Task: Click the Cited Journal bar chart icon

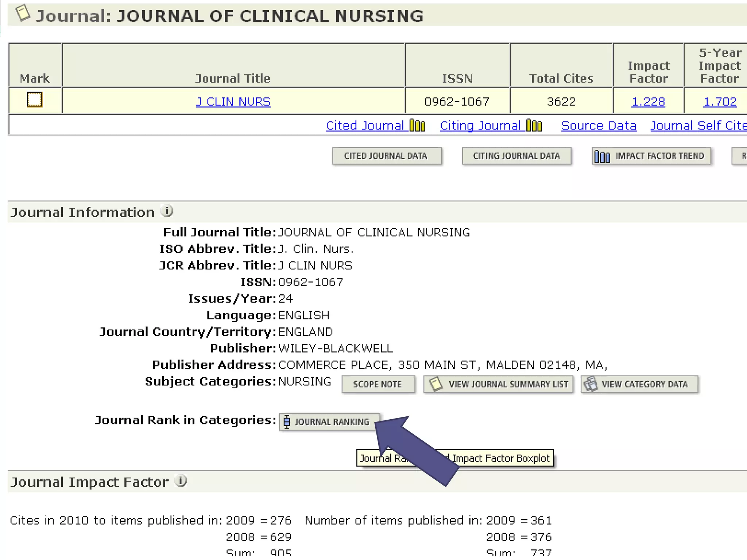Action: coord(417,125)
